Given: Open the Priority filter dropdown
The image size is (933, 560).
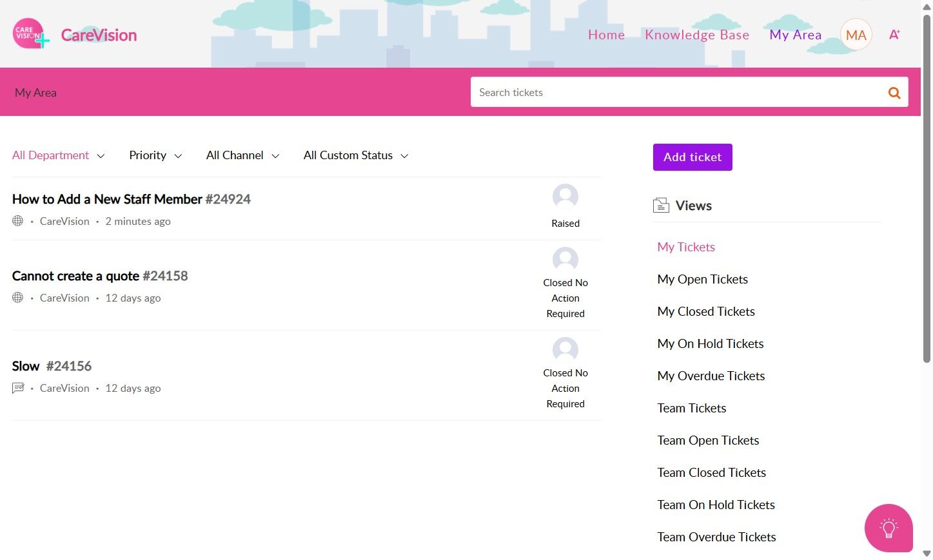Looking at the screenshot, I should (155, 155).
